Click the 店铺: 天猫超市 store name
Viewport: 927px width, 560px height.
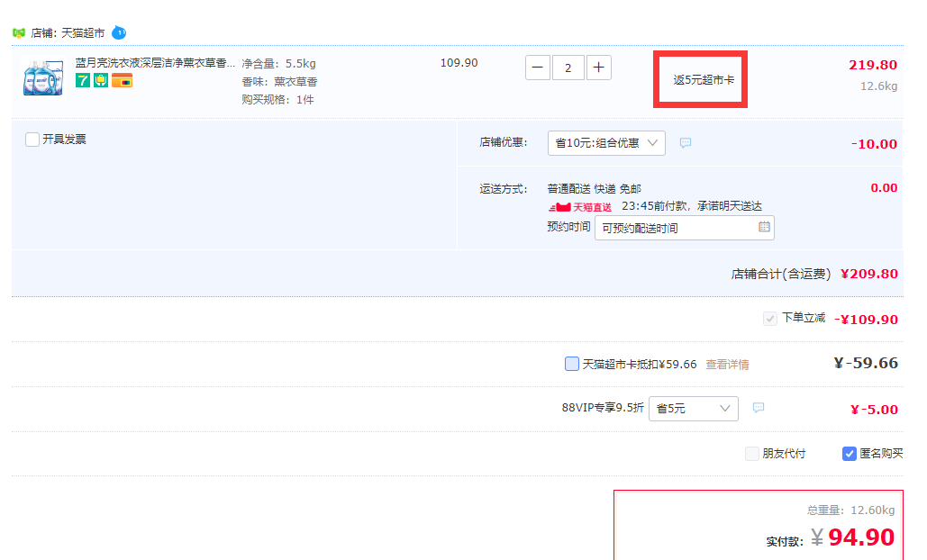(68, 33)
